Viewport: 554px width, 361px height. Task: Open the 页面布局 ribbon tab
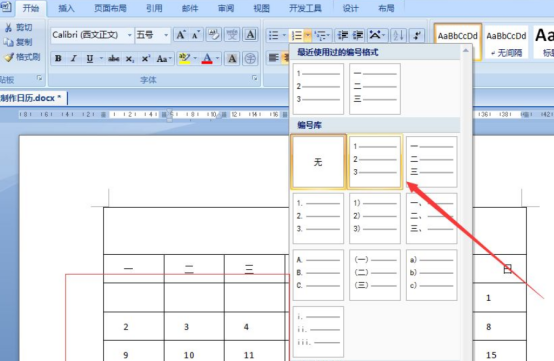tap(110, 8)
